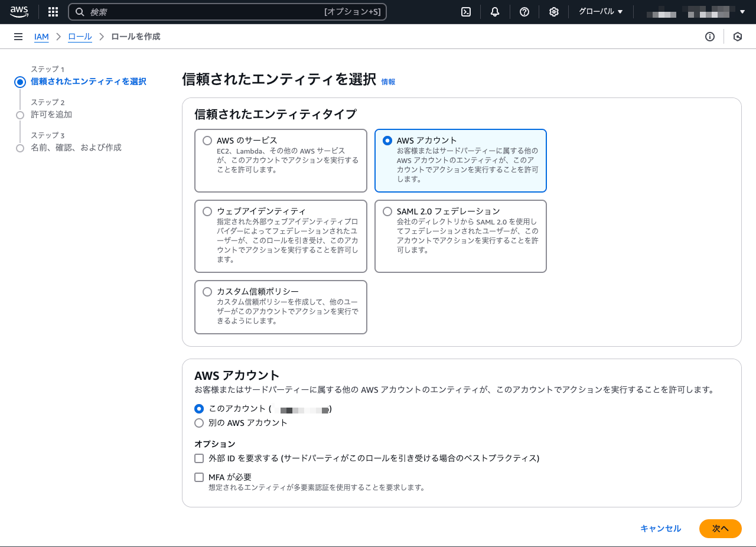Click the 想定されるエンティティが多要素認証 description text

(x=317, y=488)
